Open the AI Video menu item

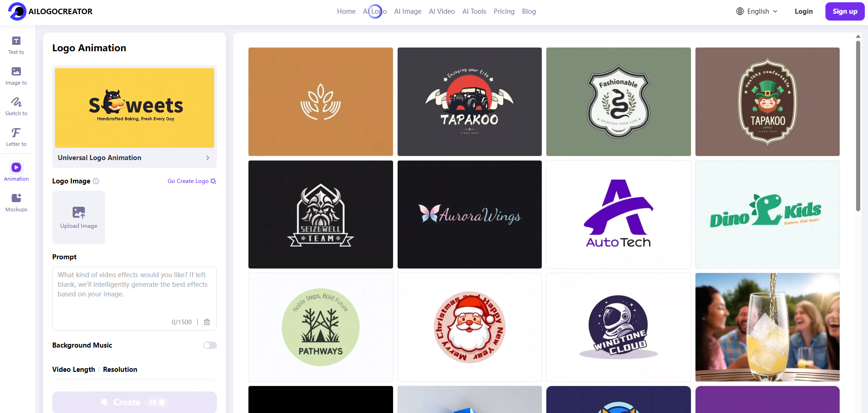click(x=442, y=11)
